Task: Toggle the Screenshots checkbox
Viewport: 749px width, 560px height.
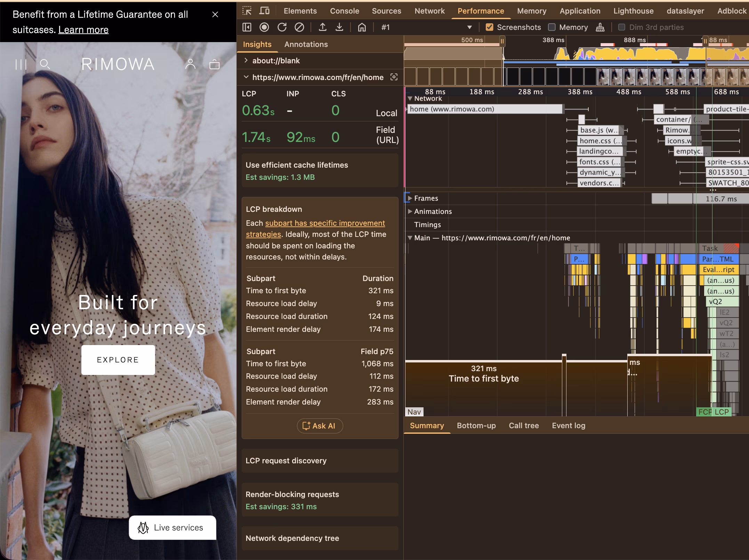Action: click(489, 27)
